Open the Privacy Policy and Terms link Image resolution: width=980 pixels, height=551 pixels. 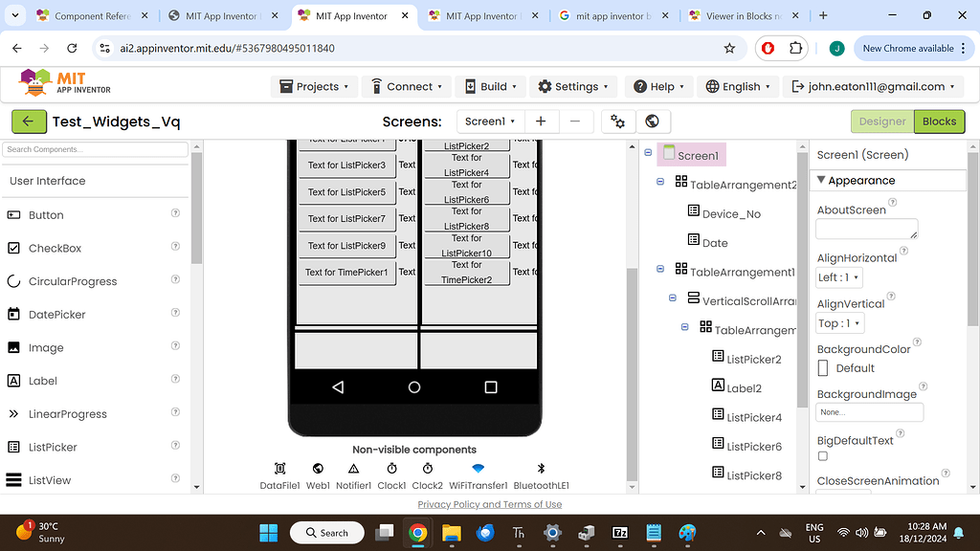point(490,504)
